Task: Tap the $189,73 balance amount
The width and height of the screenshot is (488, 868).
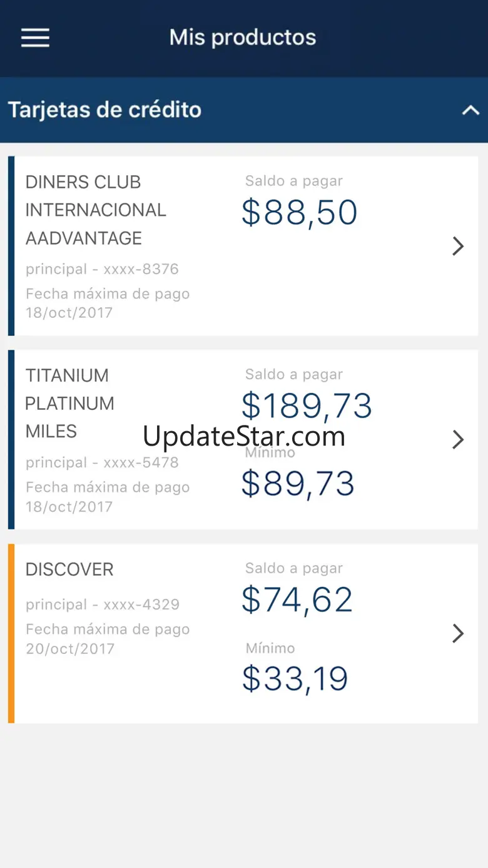Action: [307, 406]
